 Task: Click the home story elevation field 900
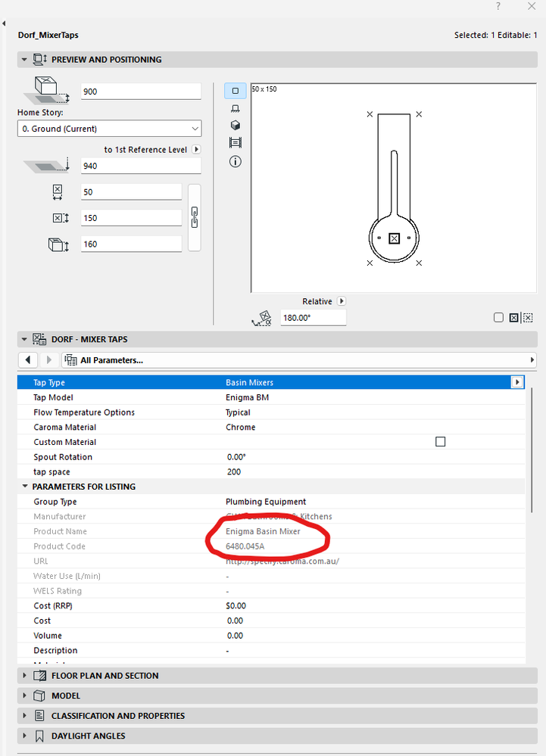(x=141, y=92)
